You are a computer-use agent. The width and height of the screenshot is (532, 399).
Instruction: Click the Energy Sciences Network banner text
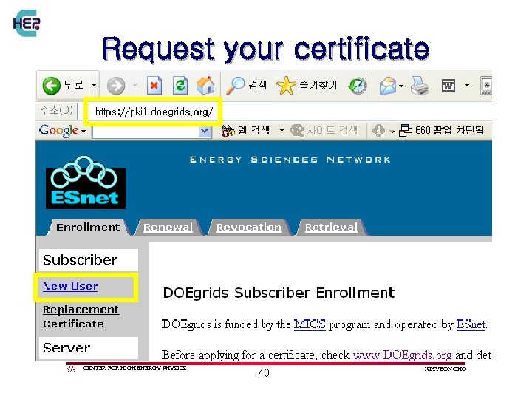(290, 160)
